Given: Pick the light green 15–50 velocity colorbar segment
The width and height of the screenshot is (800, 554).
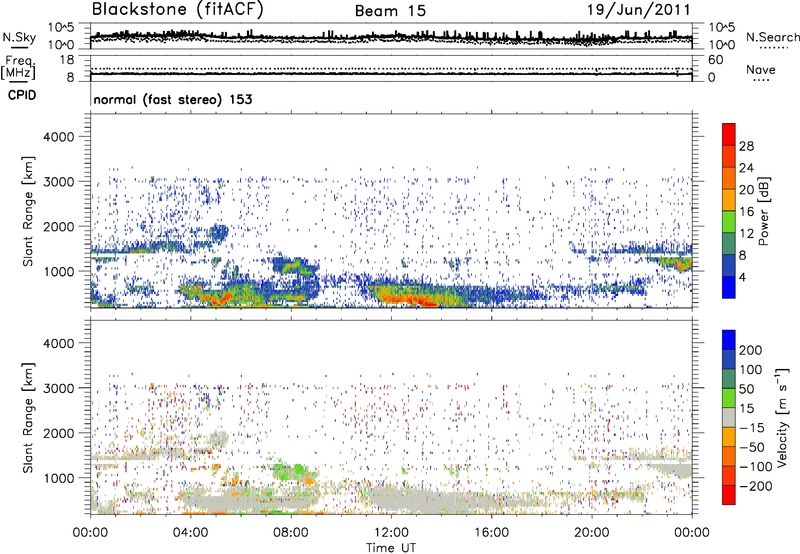Looking at the screenshot, I should point(729,398).
